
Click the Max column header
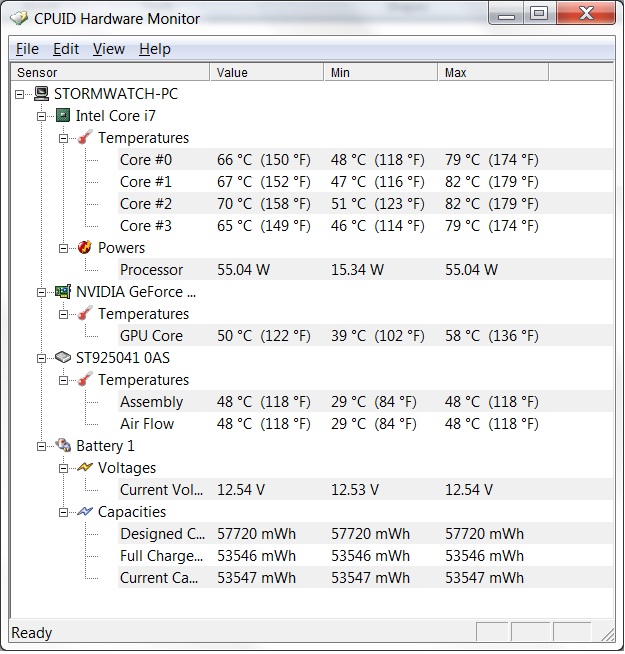pos(493,72)
